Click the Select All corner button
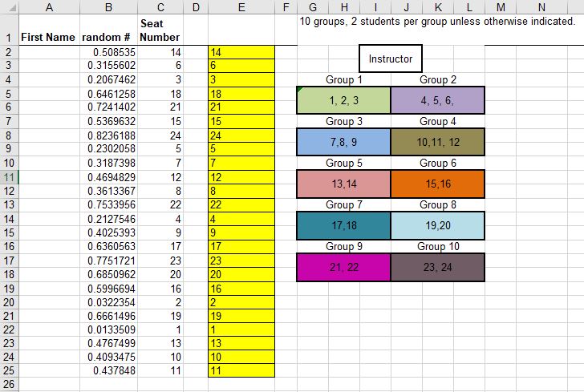The image size is (584, 392). click(x=8, y=7)
